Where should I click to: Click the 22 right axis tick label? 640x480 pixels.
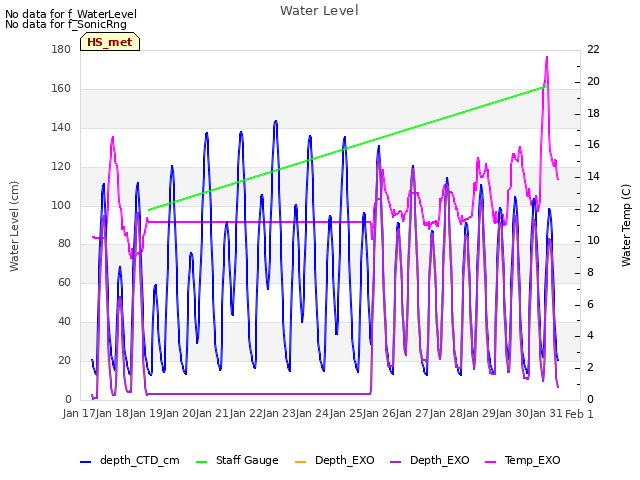click(x=593, y=49)
